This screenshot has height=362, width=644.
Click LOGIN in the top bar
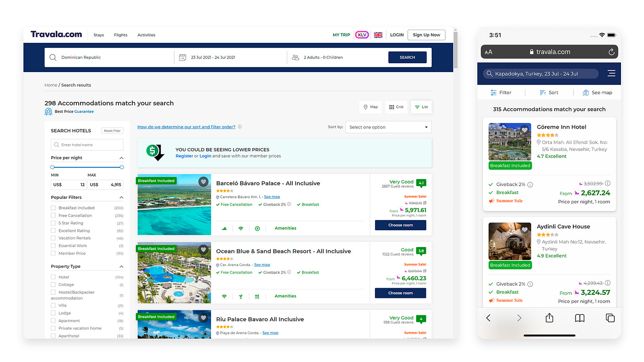pyautogui.click(x=397, y=35)
